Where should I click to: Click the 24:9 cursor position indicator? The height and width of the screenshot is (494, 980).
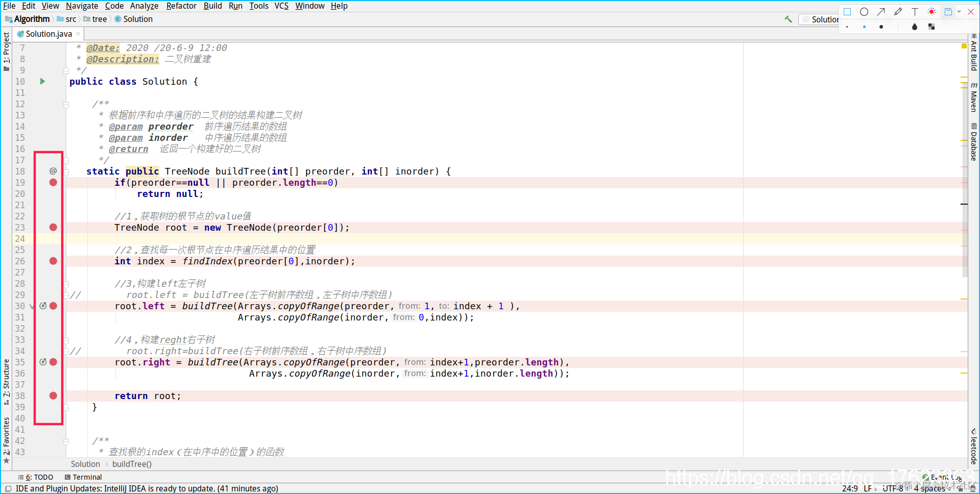pyautogui.click(x=850, y=488)
